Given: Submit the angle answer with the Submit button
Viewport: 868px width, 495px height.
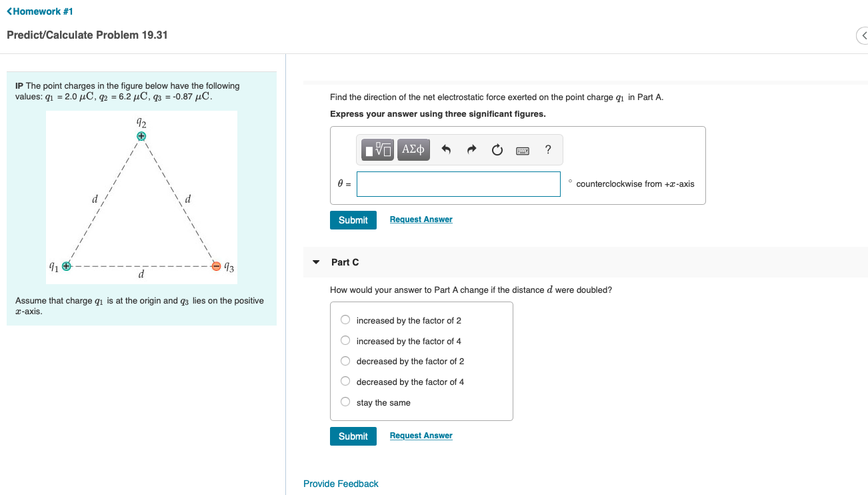Looking at the screenshot, I should pos(353,219).
